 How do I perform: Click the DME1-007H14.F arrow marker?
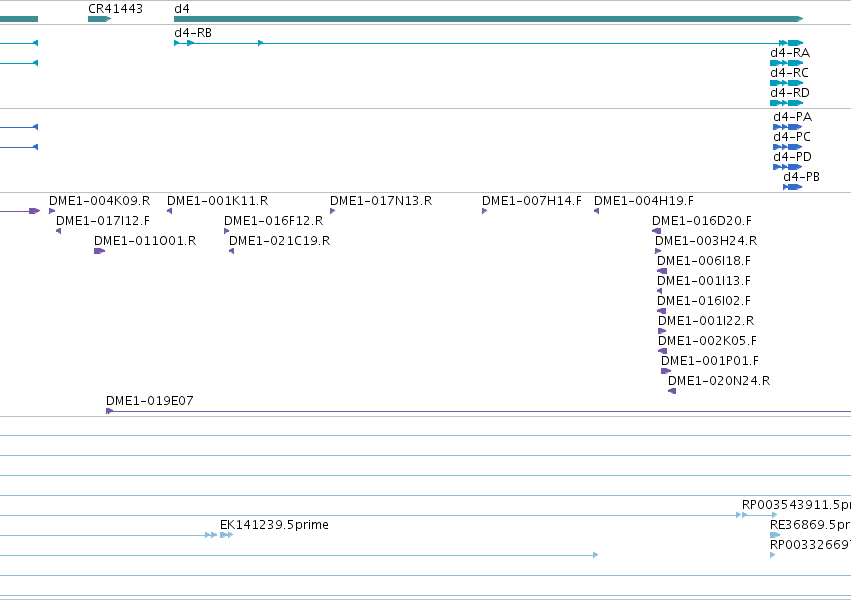pos(484,211)
